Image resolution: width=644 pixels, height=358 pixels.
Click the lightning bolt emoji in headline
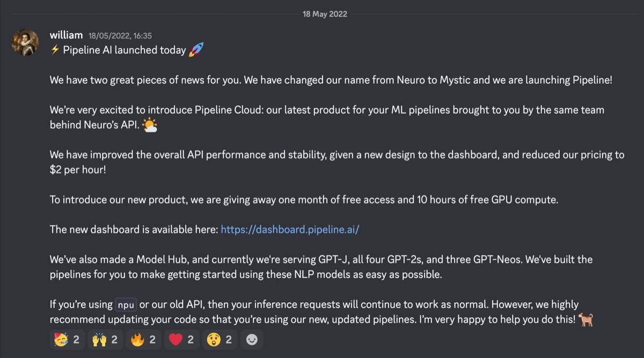pos(55,50)
